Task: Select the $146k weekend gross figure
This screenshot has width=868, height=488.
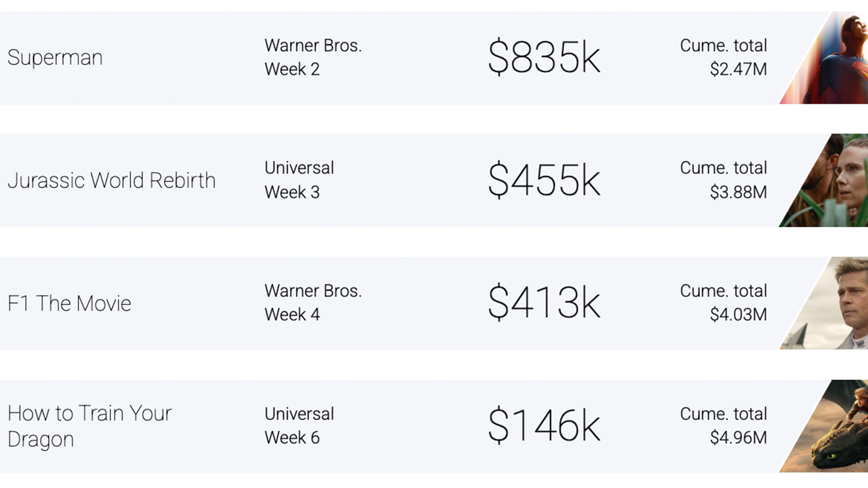Action: pyautogui.click(x=544, y=425)
